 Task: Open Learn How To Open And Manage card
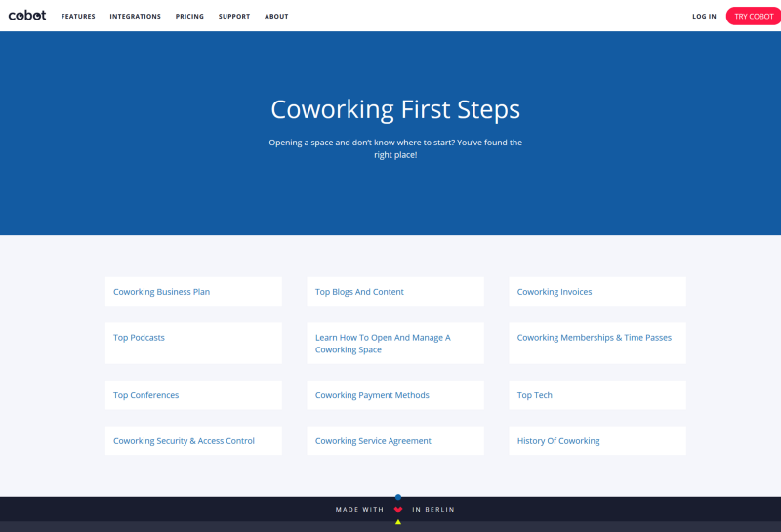click(x=395, y=343)
